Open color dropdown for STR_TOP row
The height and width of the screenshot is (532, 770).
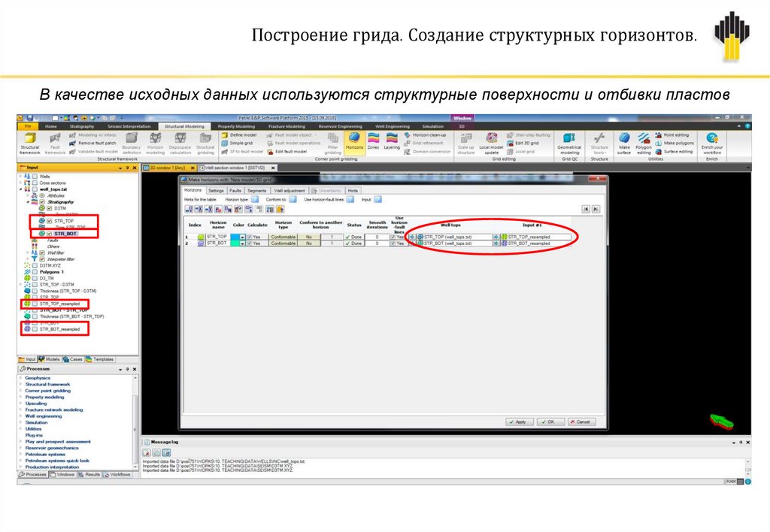click(242, 237)
